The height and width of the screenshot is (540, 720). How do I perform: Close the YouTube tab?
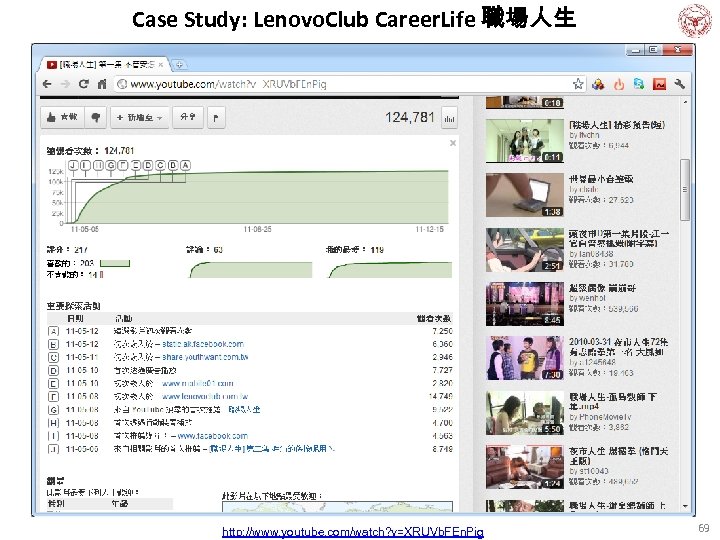tap(161, 65)
